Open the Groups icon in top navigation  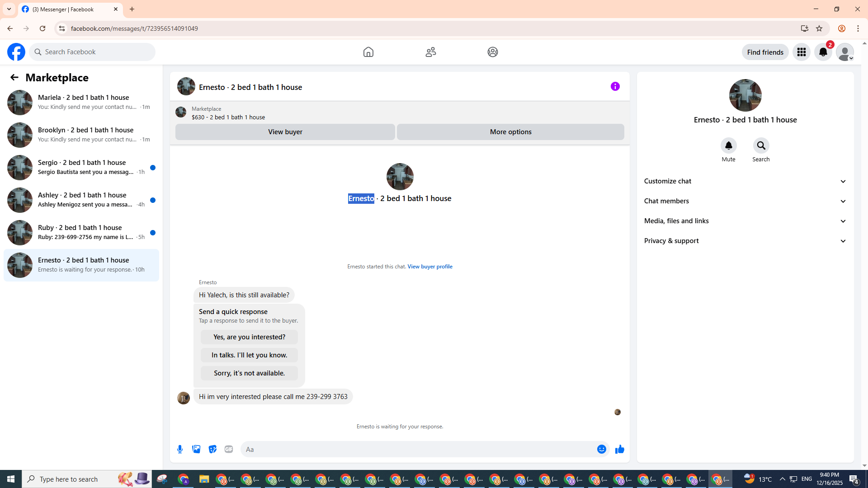[x=493, y=52]
